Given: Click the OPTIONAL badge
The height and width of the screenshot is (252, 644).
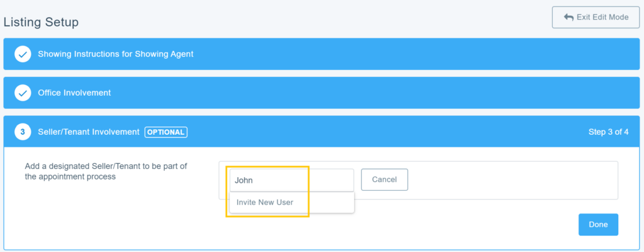Looking at the screenshot, I should click(166, 132).
